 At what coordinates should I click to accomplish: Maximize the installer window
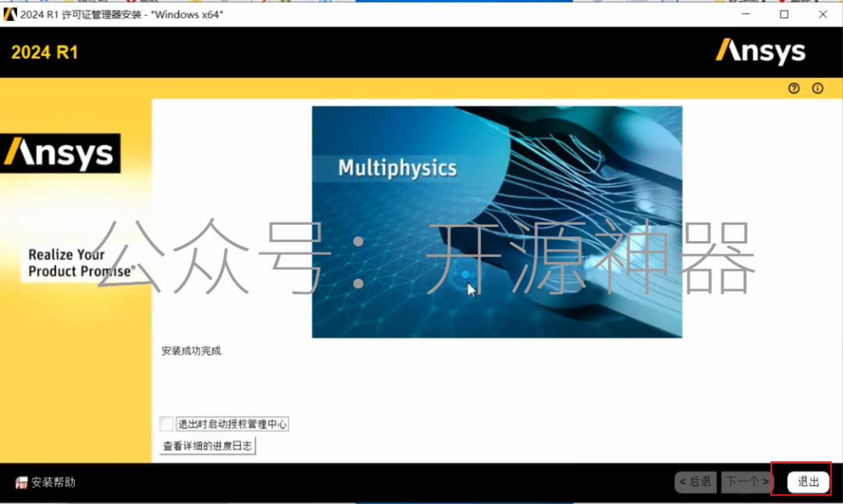tap(784, 15)
